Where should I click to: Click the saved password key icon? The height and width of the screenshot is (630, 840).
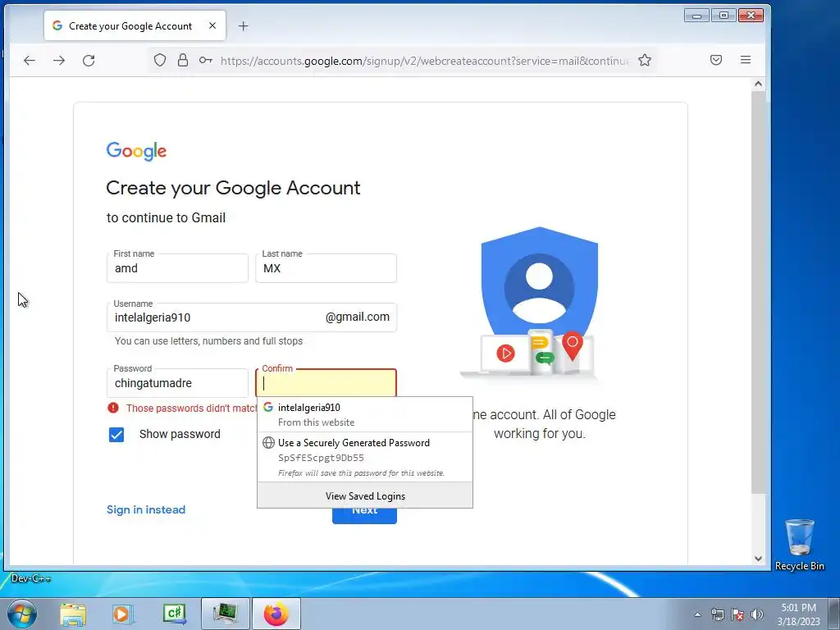pos(206,60)
